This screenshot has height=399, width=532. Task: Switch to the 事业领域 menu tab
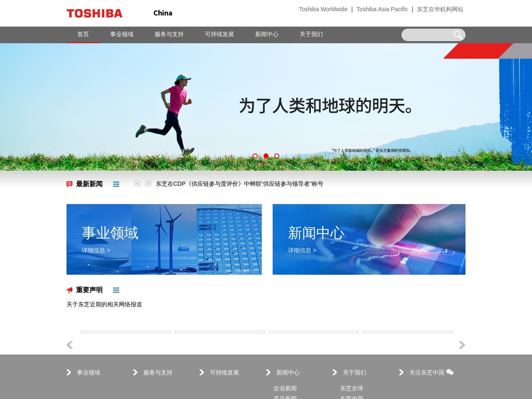coord(121,35)
